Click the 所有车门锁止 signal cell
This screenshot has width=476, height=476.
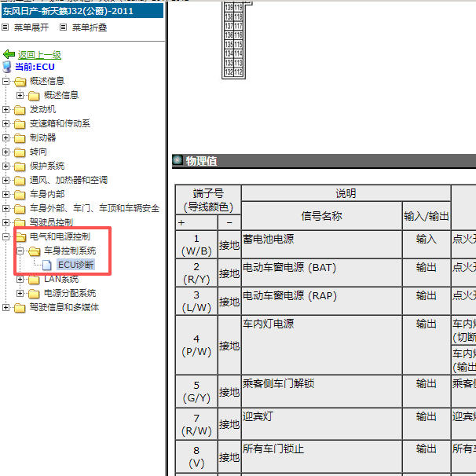coord(322,456)
